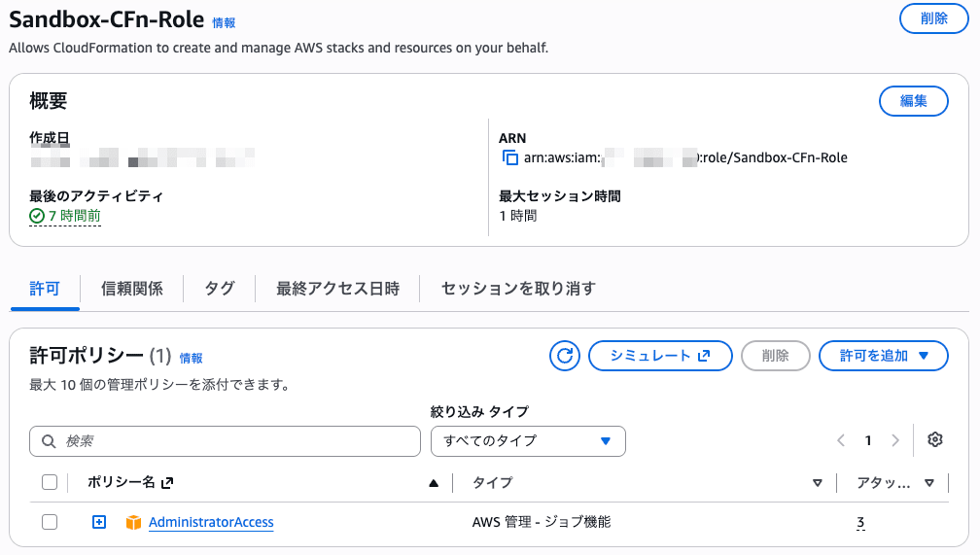Open the すべてのタイプ filter dropdown

click(x=528, y=441)
